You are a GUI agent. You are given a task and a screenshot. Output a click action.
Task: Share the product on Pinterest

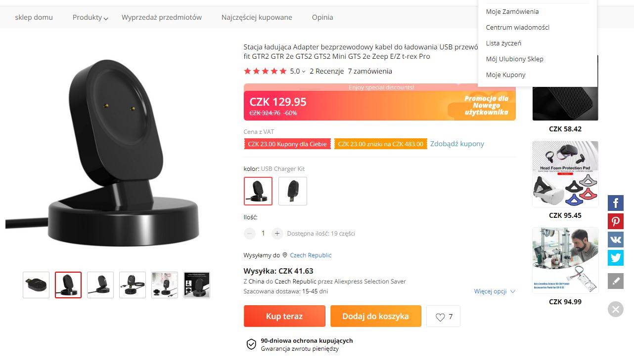(616, 221)
